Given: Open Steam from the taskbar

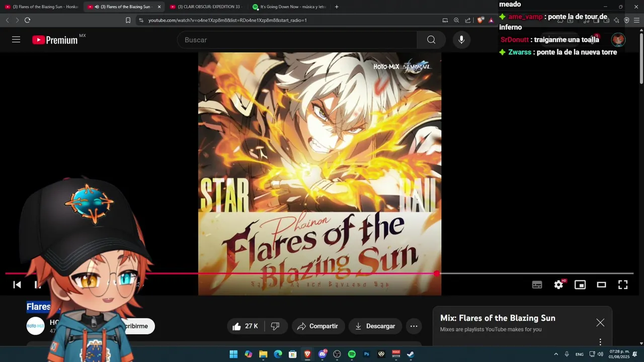Looking at the screenshot, I should (x=411, y=354).
